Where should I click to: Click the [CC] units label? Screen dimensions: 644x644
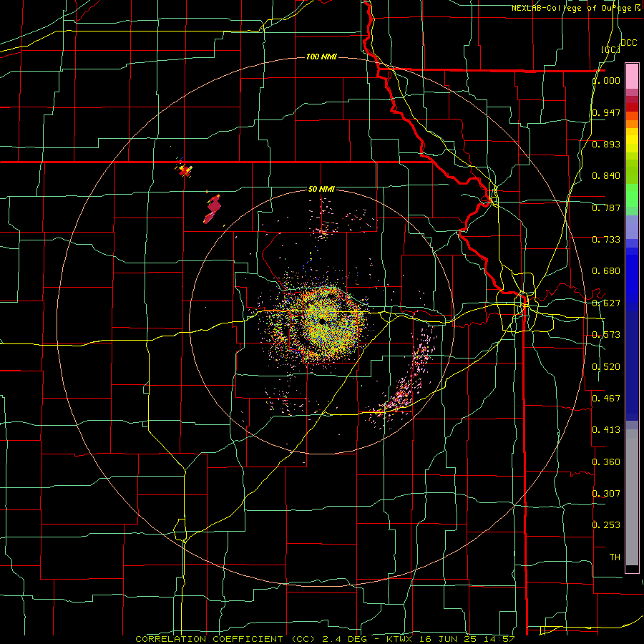pos(610,49)
